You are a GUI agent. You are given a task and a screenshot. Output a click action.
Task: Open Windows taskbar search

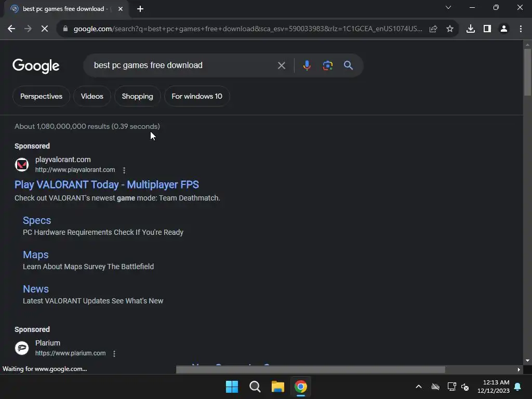click(255, 387)
